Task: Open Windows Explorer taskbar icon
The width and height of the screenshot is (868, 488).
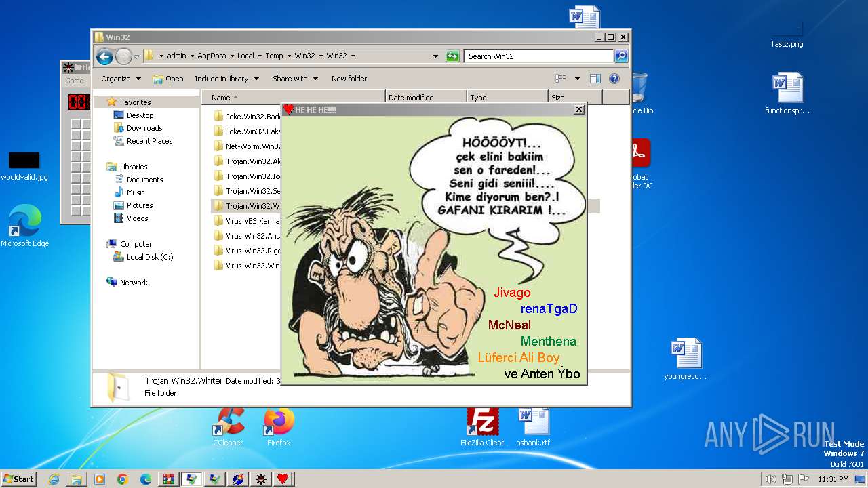Action: [x=77, y=479]
